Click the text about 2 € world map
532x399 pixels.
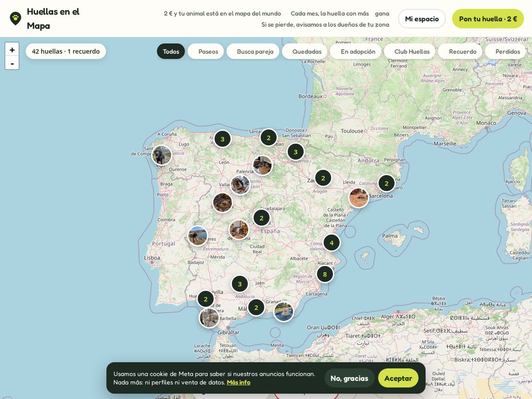tap(223, 13)
